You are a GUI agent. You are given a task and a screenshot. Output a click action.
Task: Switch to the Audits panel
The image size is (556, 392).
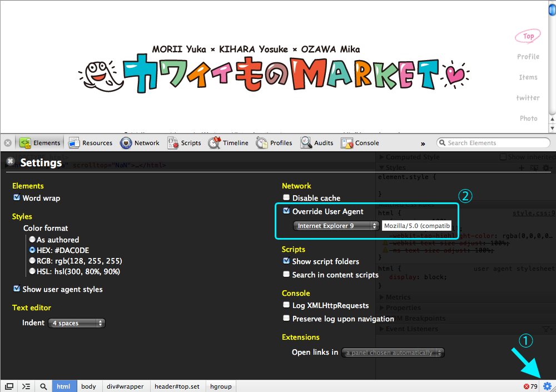(317, 142)
